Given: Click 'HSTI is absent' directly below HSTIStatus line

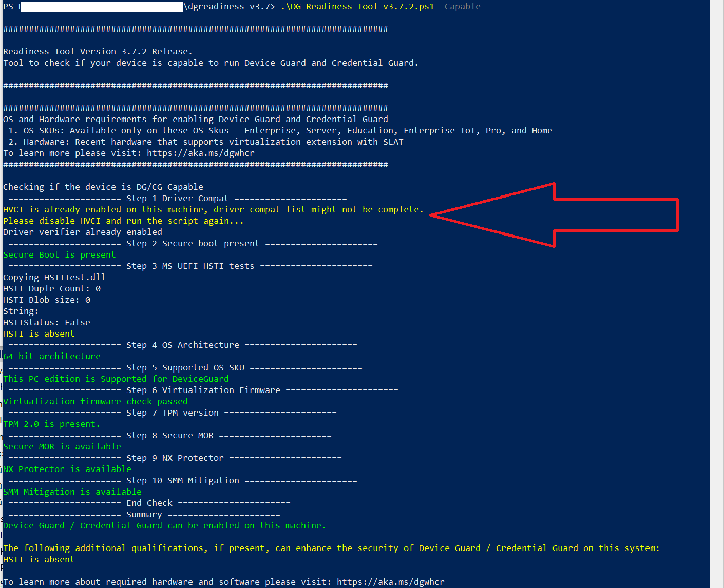Looking at the screenshot, I should (x=39, y=334).
